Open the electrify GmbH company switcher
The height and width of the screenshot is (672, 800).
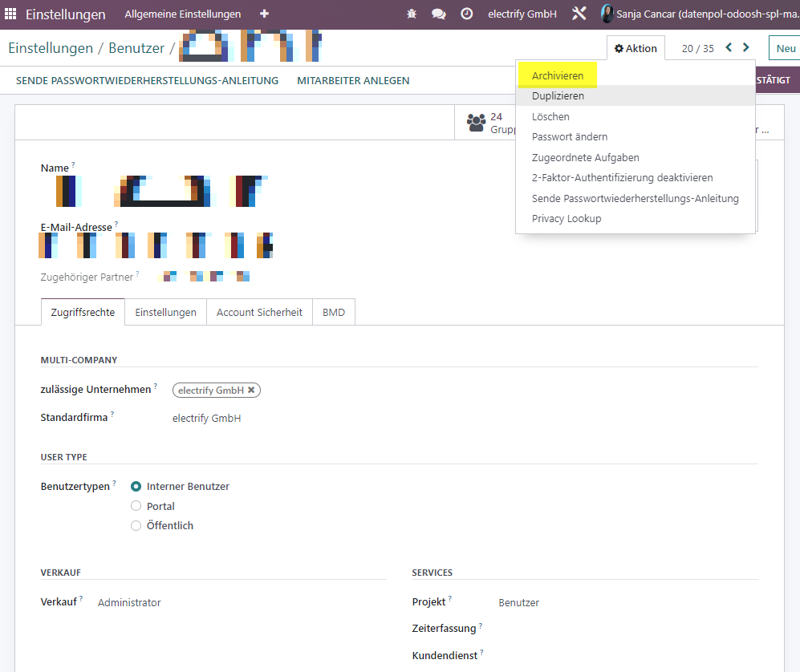pyautogui.click(x=522, y=14)
